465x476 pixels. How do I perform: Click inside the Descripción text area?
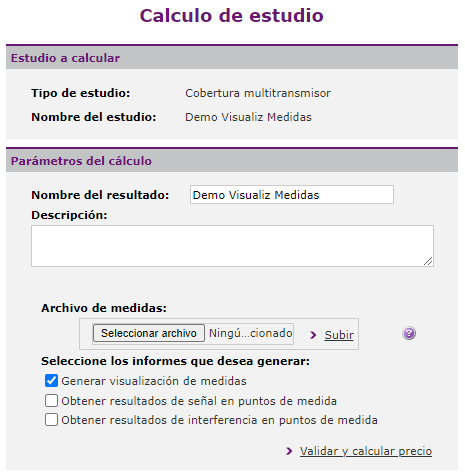pos(232,246)
